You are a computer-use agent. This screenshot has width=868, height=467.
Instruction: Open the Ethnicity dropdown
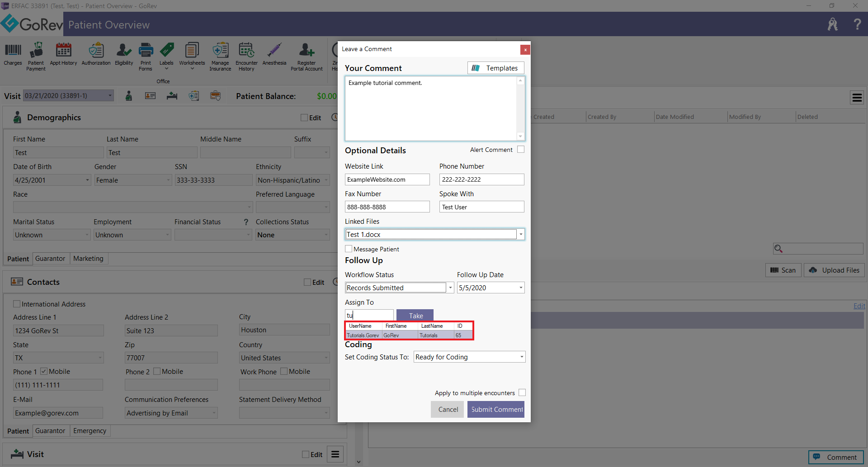coord(326,180)
